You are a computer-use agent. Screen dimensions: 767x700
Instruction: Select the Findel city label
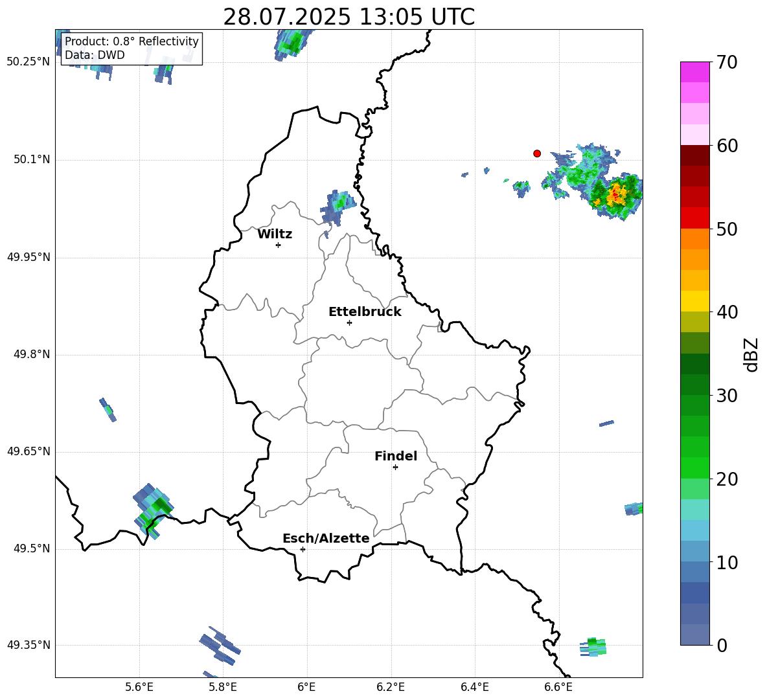click(396, 456)
